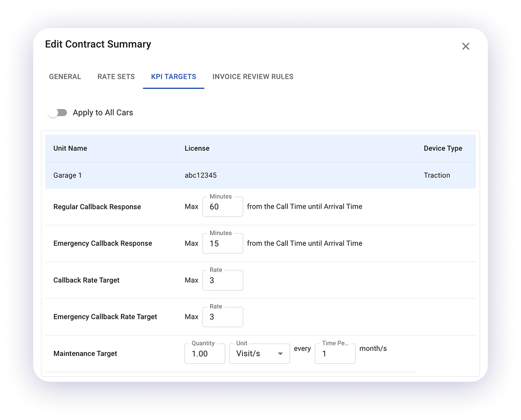The width and height of the screenshot is (521, 420).
Task: Click the Regular Callback Response minutes field
Action: (223, 207)
